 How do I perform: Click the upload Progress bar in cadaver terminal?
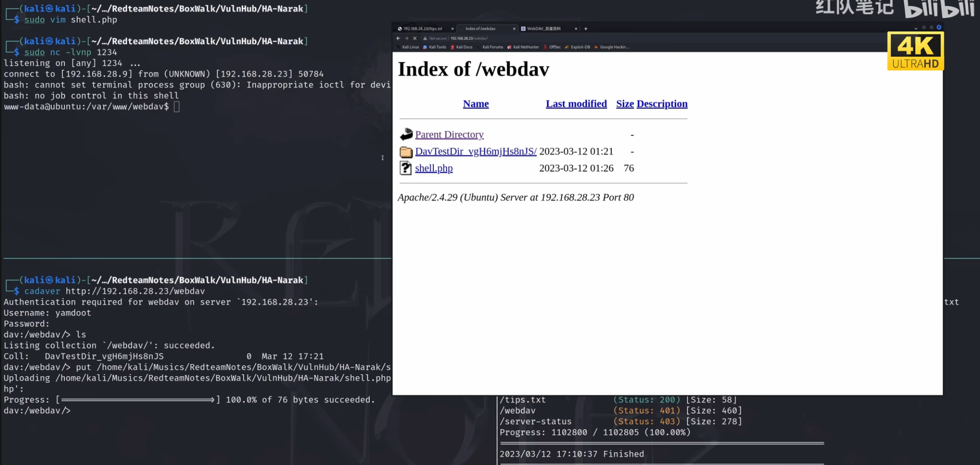138,400
